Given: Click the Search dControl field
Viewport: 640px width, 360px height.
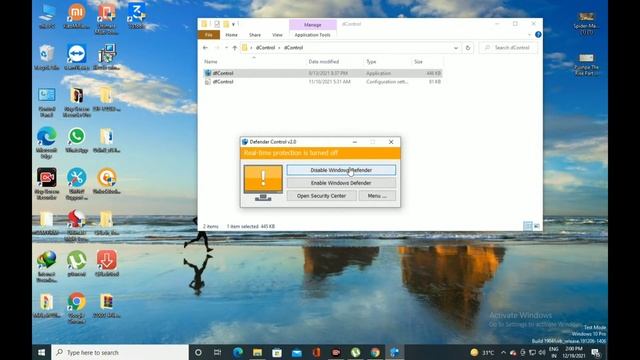Looking at the screenshot, I should (x=509, y=48).
